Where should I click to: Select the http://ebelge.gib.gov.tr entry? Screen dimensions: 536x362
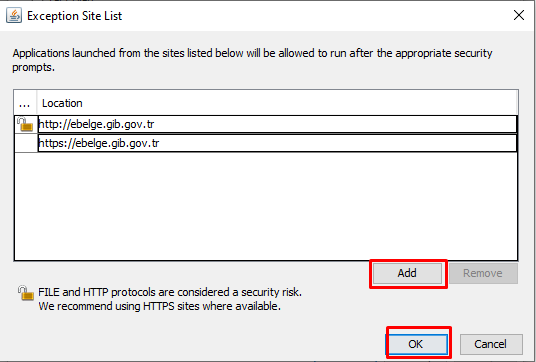277,124
